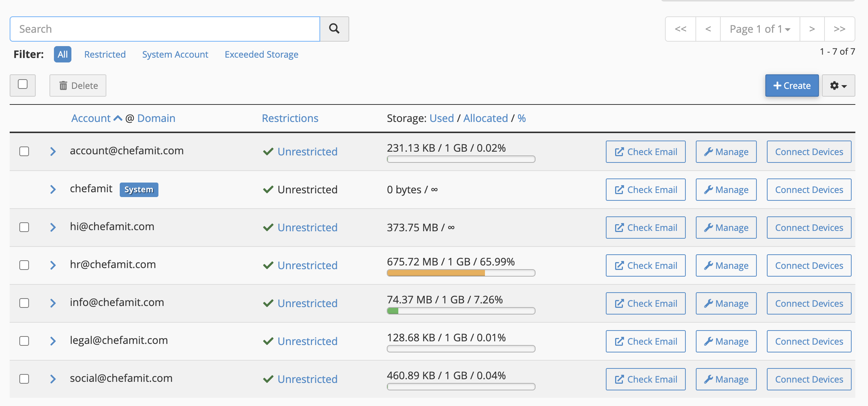Toggle the select-all checkbox above the table
Image resolution: width=868 pixels, height=406 pixels.
(x=23, y=84)
